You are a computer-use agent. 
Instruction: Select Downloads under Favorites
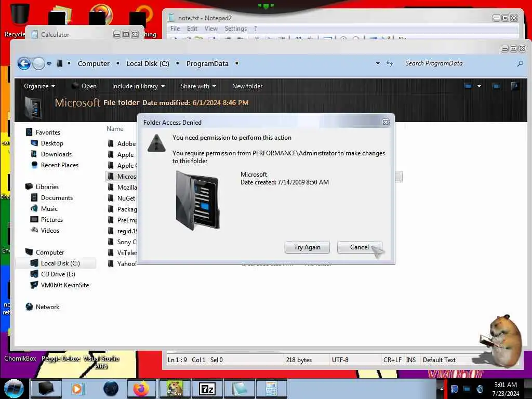(x=56, y=154)
